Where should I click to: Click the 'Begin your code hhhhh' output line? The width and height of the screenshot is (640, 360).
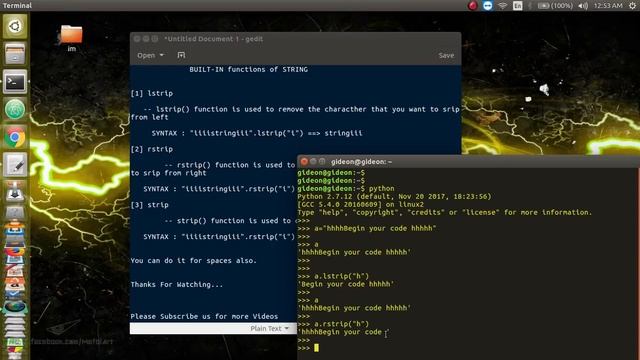pos(346,284)
